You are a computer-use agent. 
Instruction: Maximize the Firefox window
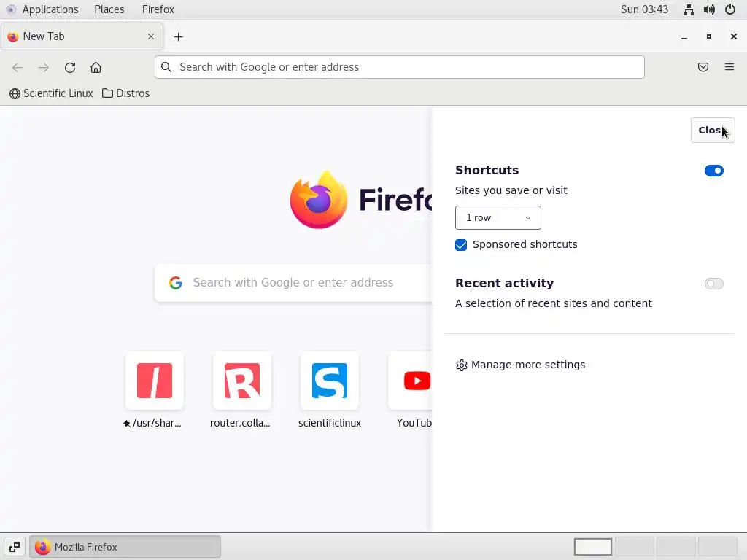709,36
